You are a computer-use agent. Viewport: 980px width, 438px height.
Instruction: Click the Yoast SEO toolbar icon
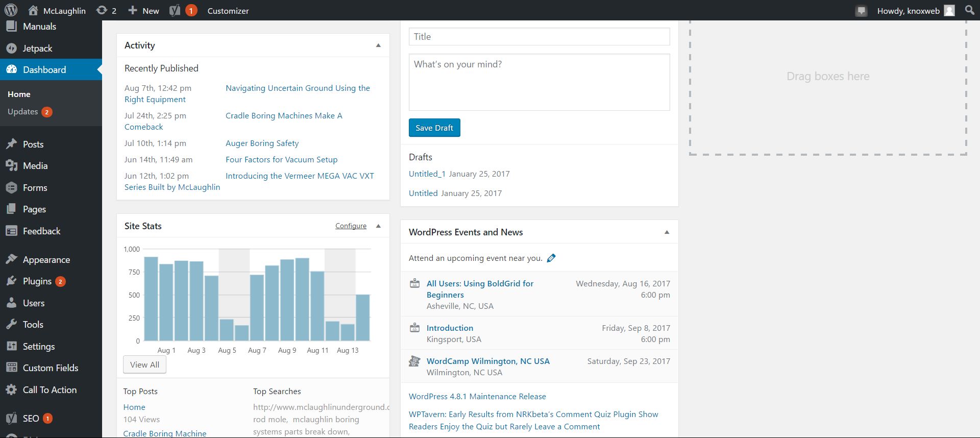pos(175,11)
